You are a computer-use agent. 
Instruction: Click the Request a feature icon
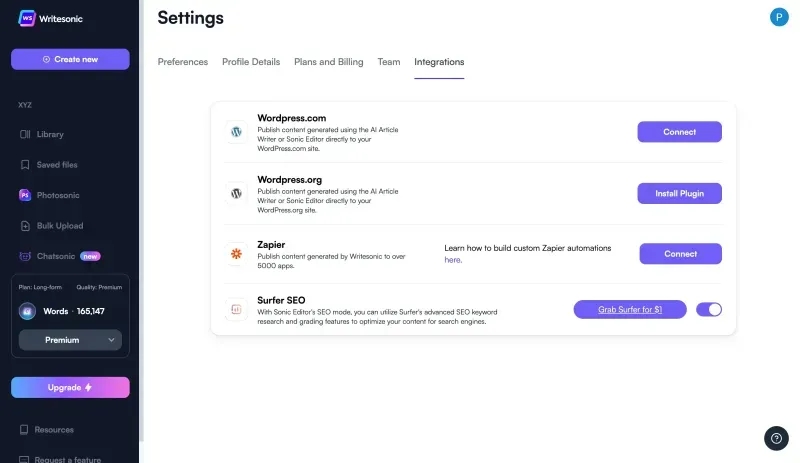[24, 459]
